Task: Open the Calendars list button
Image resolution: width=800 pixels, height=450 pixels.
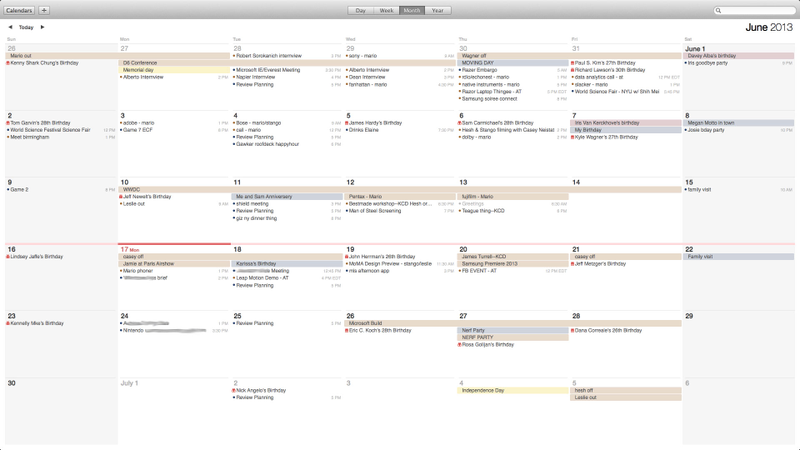Action: coord(19,10)
